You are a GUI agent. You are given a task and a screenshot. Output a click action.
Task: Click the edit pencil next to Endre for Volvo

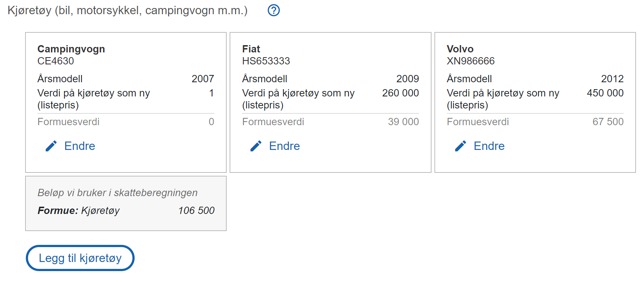pos(461,146)
